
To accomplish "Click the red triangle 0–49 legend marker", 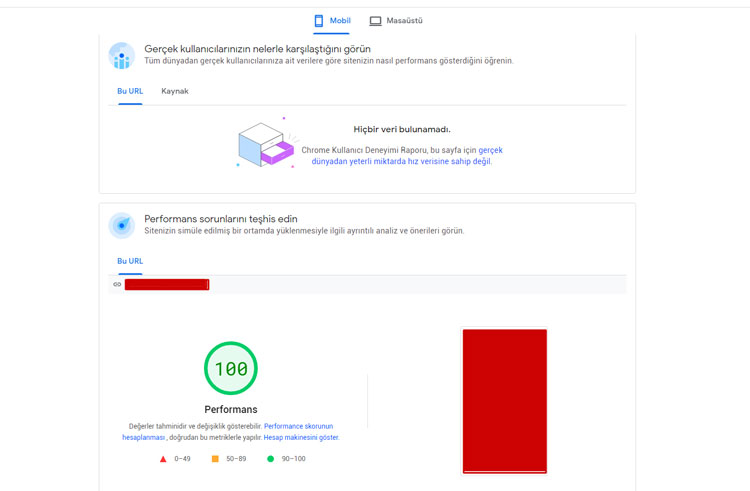I will (163, 459).
